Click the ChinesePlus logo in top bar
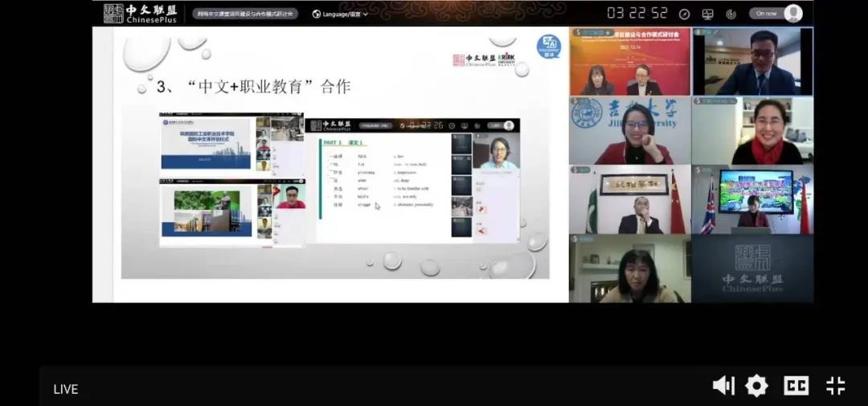 (140, 14)
